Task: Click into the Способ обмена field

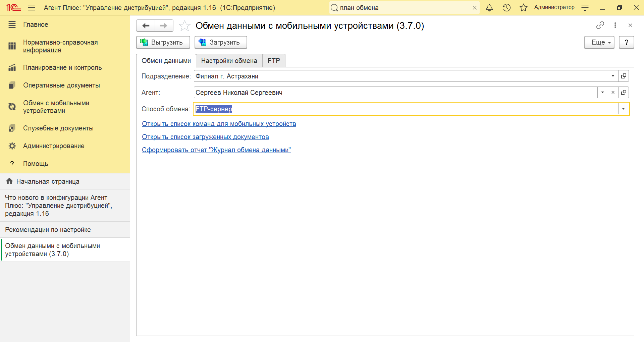Action: click(x=406, y=109)
